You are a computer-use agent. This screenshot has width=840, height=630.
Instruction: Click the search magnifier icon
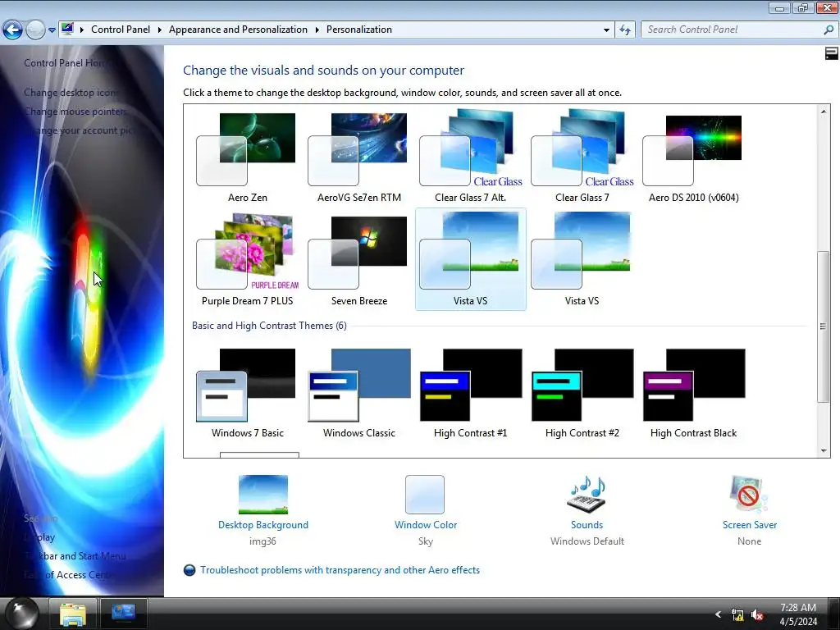(829, 30)
